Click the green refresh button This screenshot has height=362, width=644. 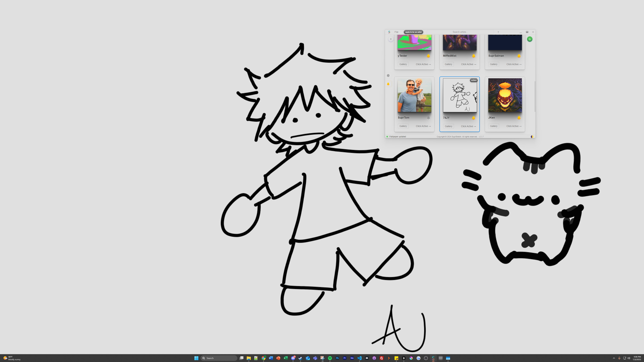coord(529,39)
